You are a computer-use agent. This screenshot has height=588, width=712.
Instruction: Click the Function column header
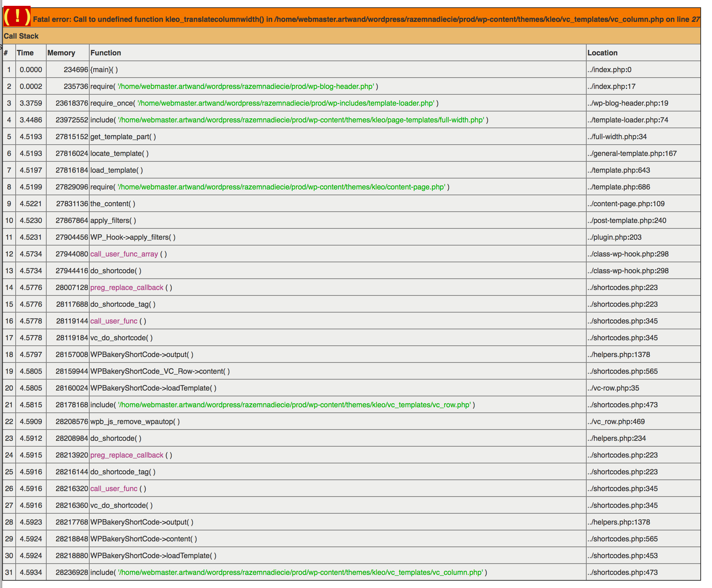tap(106, 53)
